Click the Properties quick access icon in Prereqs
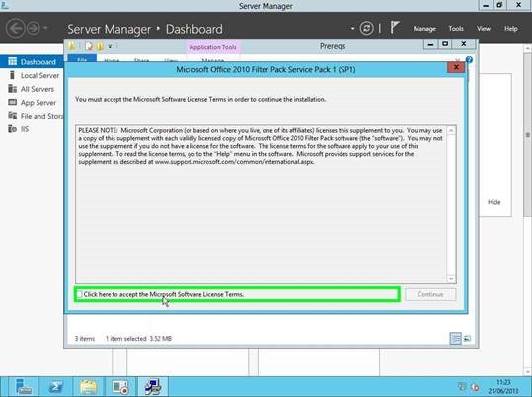532x397 pixels. [89, 46]
